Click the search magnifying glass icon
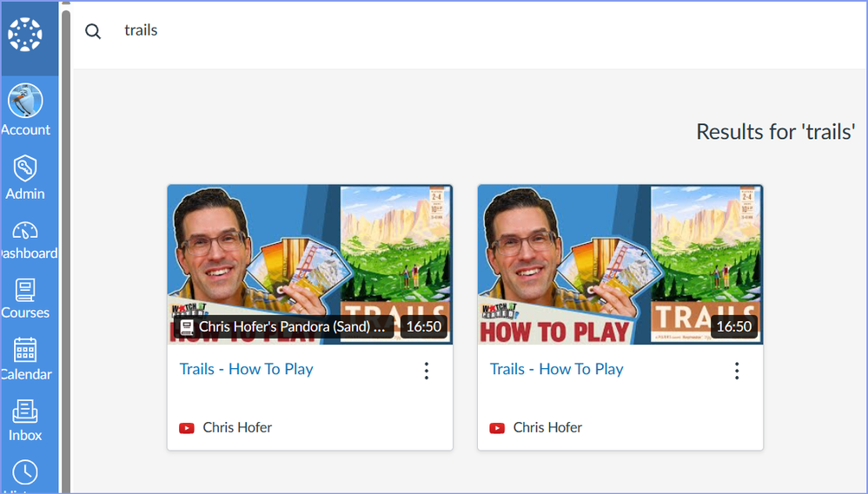Image resolution: width=868 pixels, height=494 pixels. (93, 31)
